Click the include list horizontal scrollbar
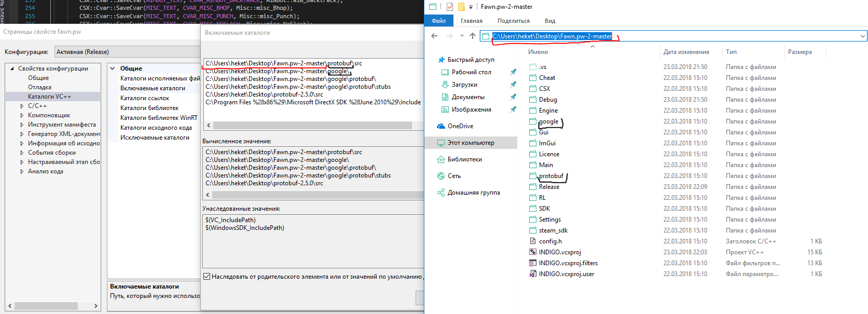 pyautogui.click(x=312, y=126)
